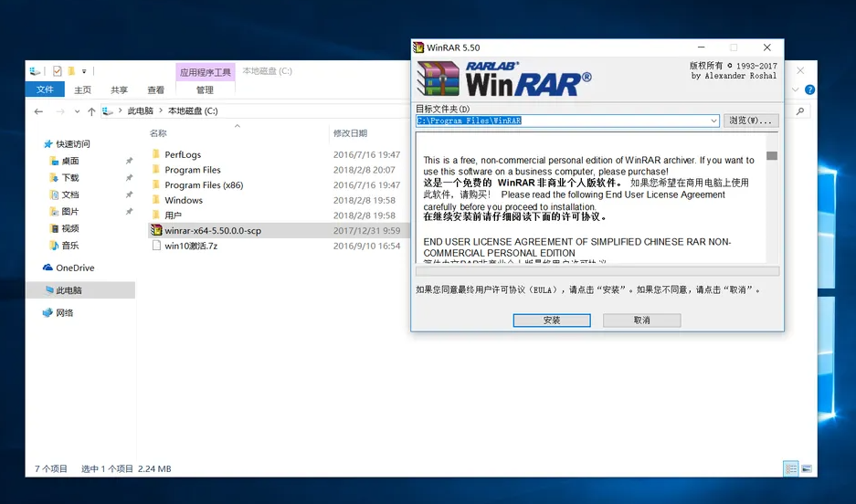This screenshot has height=504, width=856.
Task: Open 网络 in the navigation pane
Action: (x=65, y=312)
